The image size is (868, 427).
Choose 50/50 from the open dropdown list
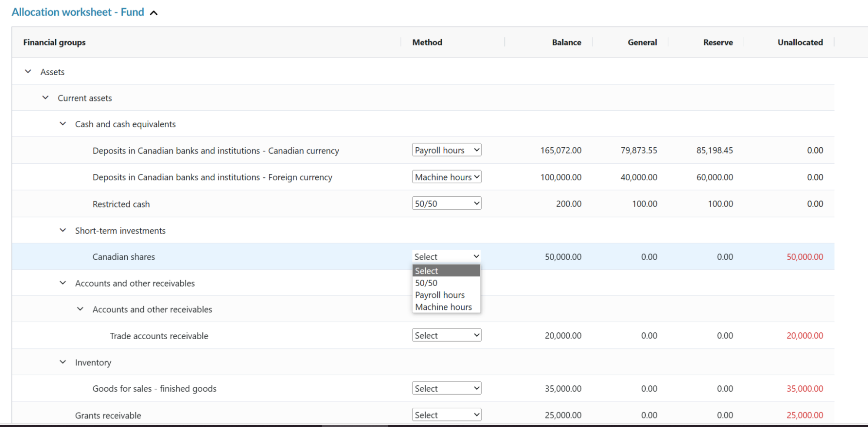(x=426, y=283)
